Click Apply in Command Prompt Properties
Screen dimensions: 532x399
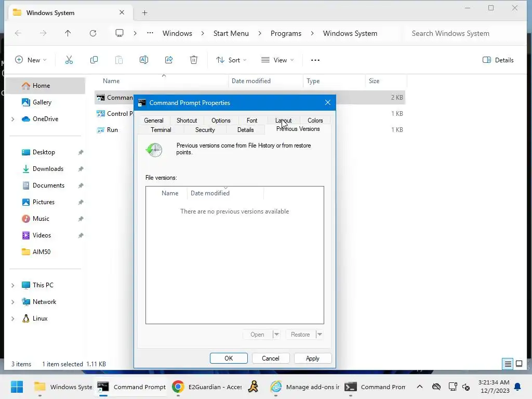[312, 358]
